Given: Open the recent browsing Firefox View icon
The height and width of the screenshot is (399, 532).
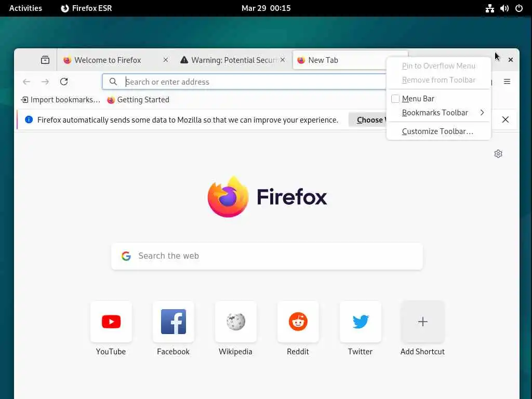Looking at the screenshot, I should [45, 60].
